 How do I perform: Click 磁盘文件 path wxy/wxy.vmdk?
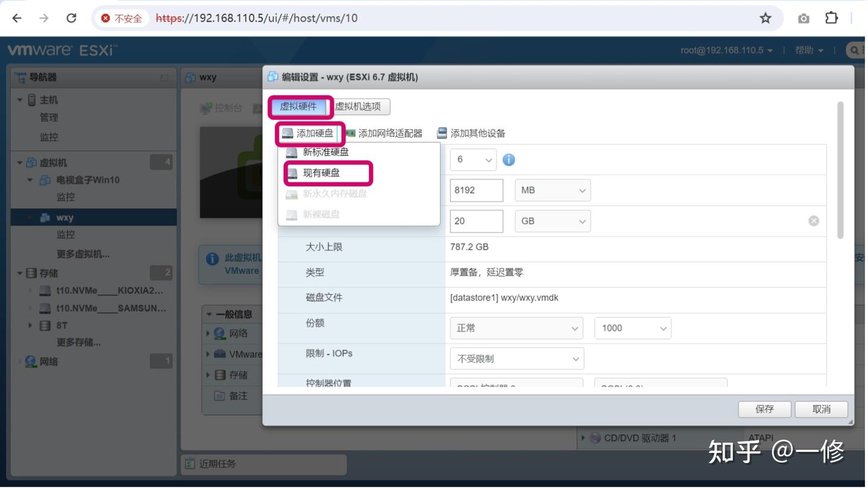[505, 298]
